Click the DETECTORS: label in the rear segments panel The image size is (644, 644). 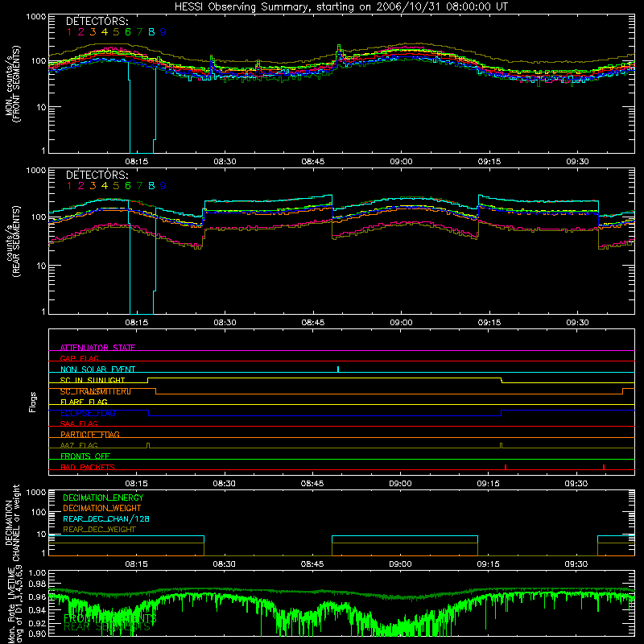(97, 175)
